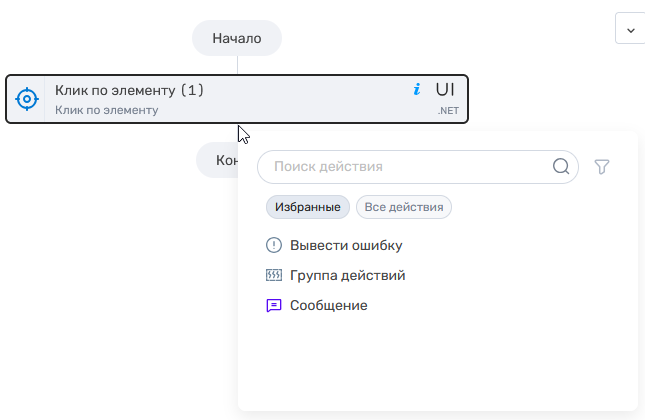Switch to the Все действия tab
The image size is (645, 420).
pyautogui.click(x=404, y=207)
